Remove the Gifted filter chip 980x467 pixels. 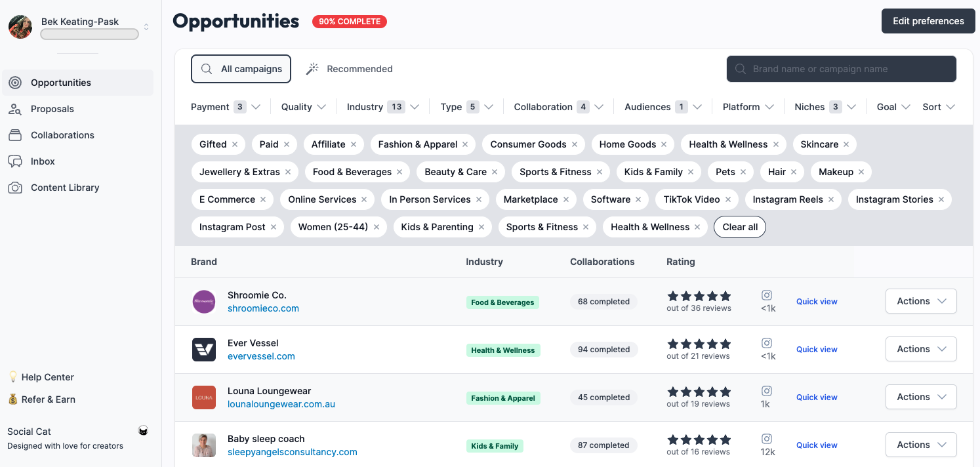235,144
